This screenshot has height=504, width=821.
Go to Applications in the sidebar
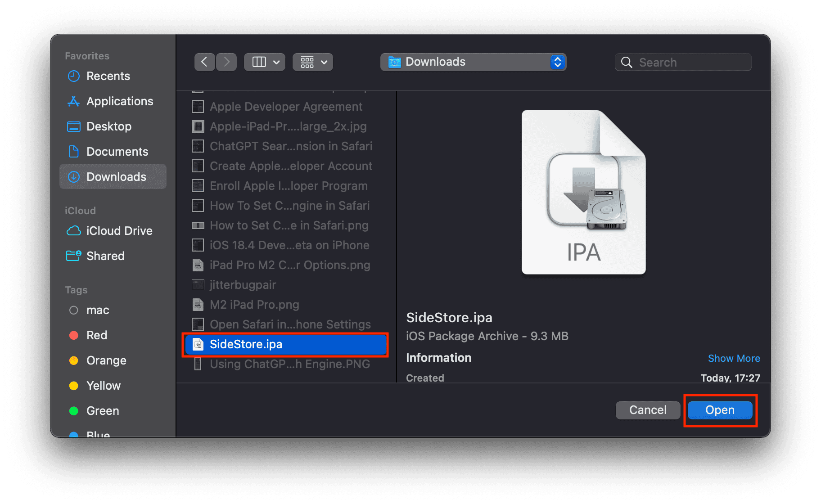coord(120,101)
